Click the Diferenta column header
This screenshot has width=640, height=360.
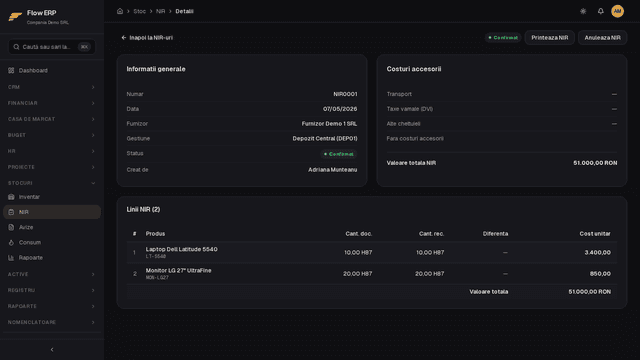(495, 234)
